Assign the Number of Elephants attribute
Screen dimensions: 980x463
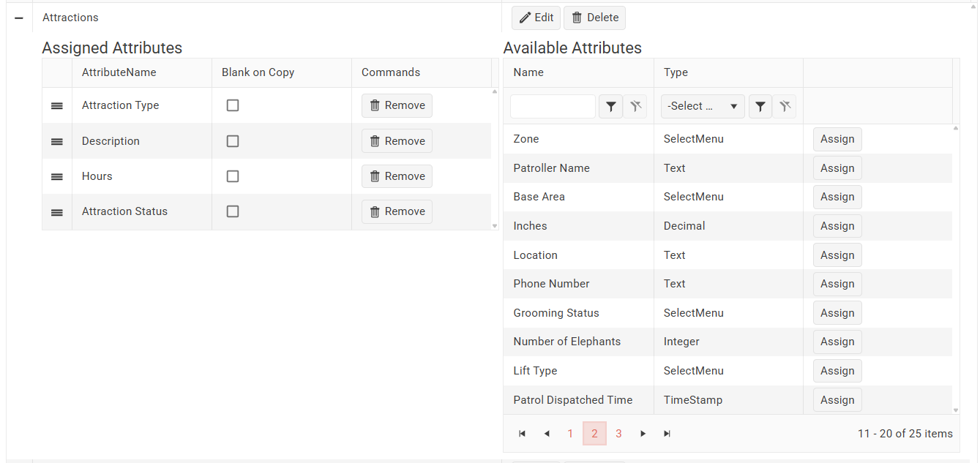tap(837, 342)
